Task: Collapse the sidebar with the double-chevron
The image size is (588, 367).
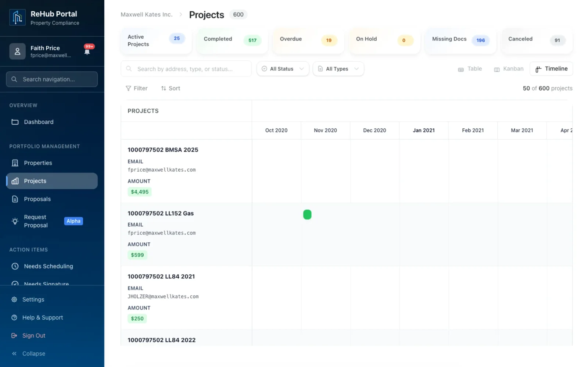Action: pyautogui.click(x=14, y=353)
